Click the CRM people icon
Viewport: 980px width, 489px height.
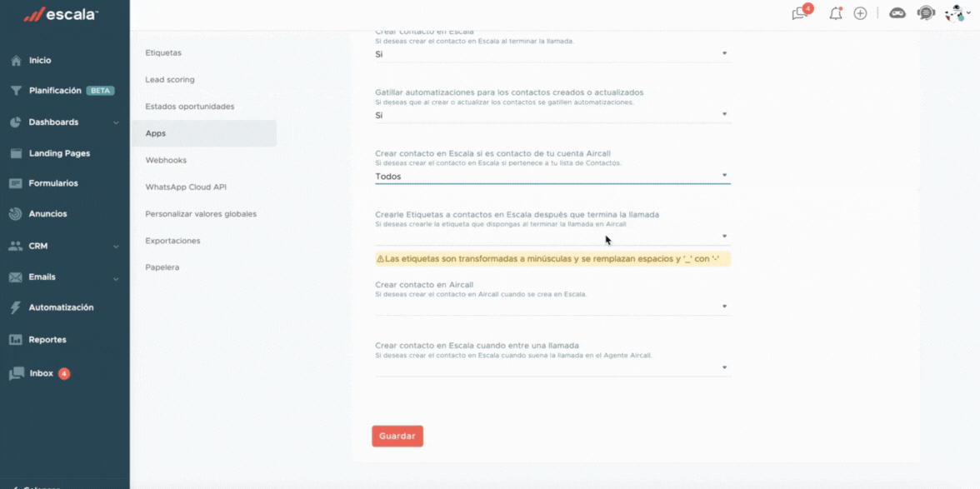17,246
